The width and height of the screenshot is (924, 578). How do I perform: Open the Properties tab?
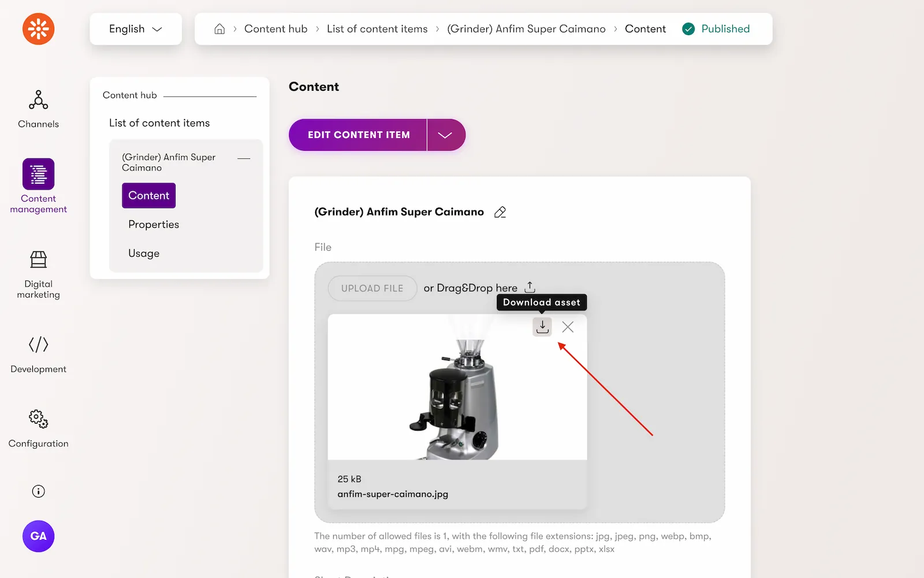coord(154,224)
